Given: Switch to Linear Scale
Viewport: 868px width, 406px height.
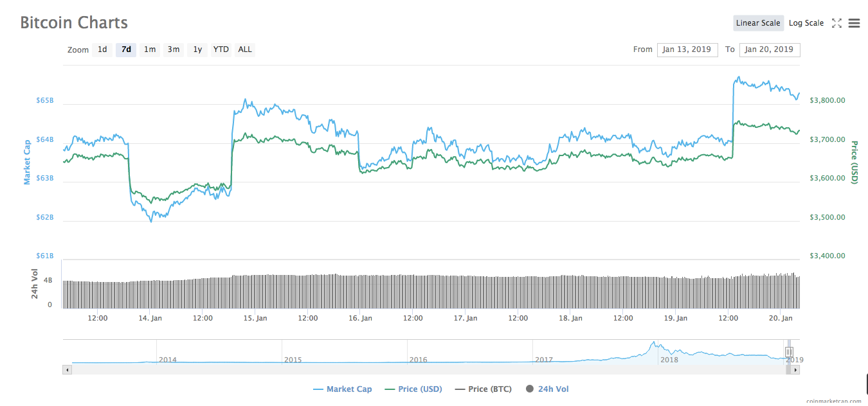Looking at the screenshot, I should 758,22.
